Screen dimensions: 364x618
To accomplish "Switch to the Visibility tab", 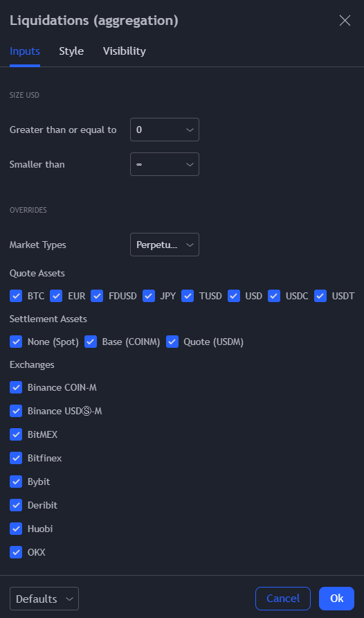I will (125, 51).
